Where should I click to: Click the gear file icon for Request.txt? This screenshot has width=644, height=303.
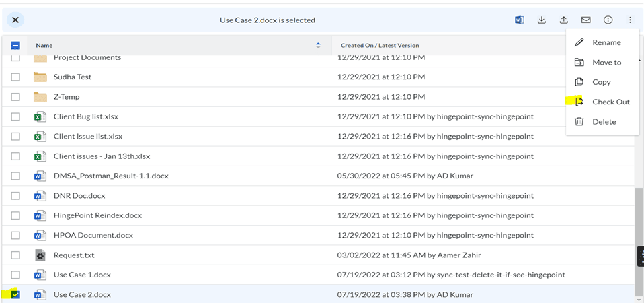(40, 255)
